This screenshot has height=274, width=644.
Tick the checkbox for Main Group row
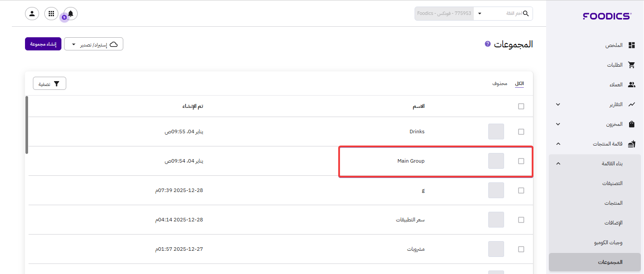pos(521,161)
